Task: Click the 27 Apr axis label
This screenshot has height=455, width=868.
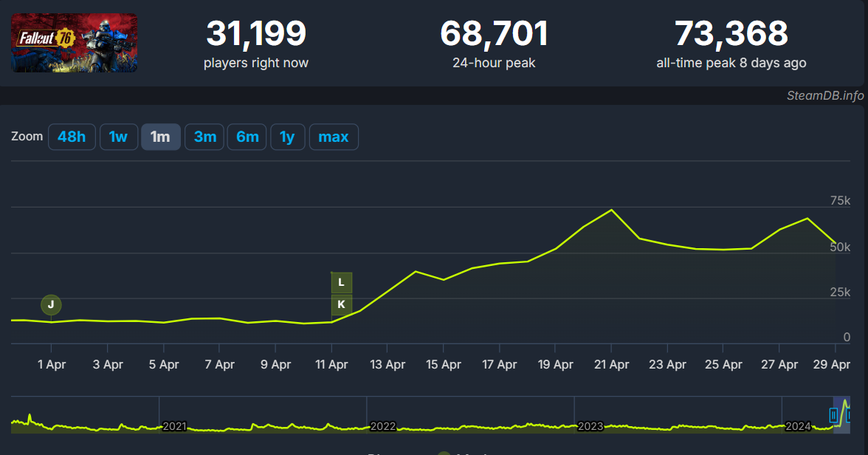Action: pyautogui.click(x=779, y=365)
